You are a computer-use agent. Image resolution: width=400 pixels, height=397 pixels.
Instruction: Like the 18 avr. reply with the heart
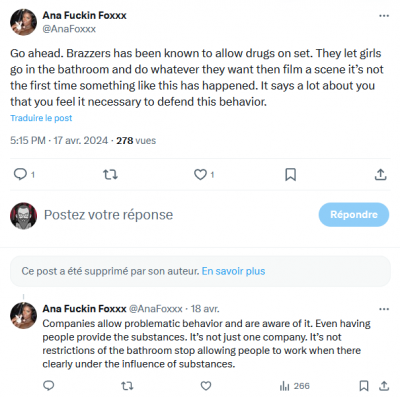pyautogui.click(x=206, y=386)
